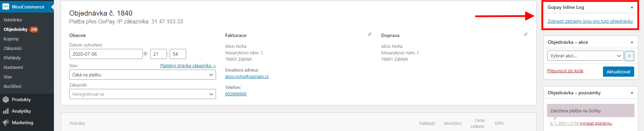This screenshot has height=131, width=644.
Task: Open Kupóny in the sidebar menu
Action: 11,39
